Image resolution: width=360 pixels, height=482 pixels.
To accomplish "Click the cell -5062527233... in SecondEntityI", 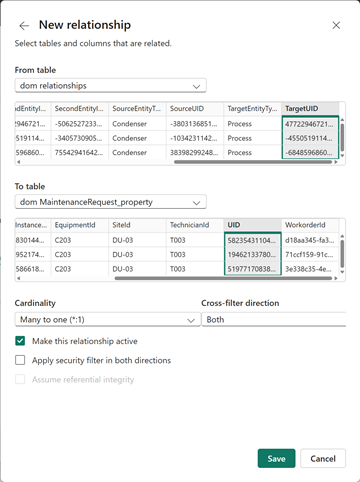I will point(80,124).
